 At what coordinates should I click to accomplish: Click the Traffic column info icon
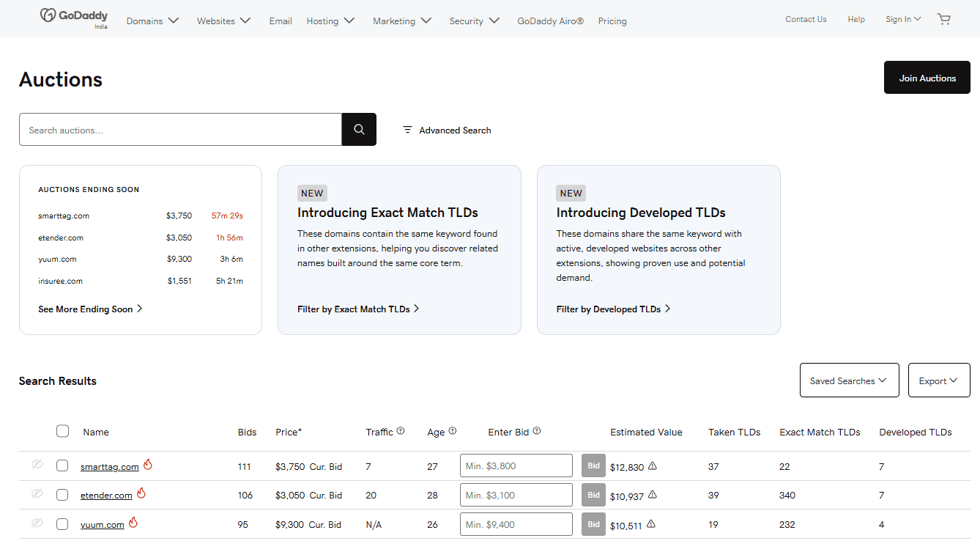click(x=401, y=431)
